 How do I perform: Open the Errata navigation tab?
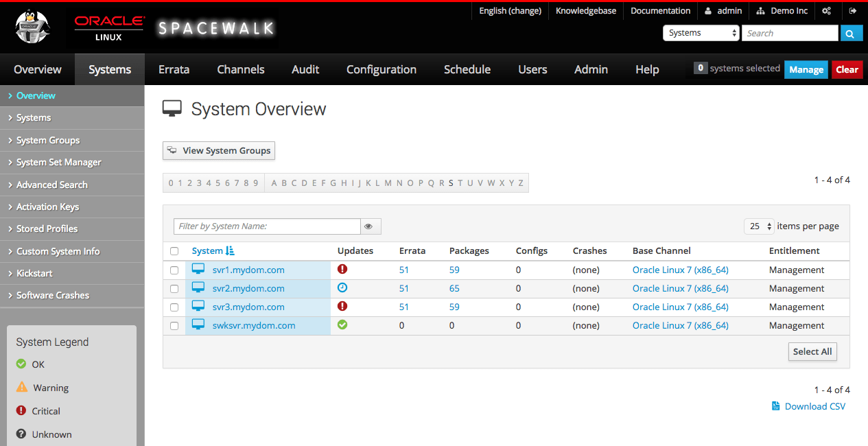coord(174,69)
